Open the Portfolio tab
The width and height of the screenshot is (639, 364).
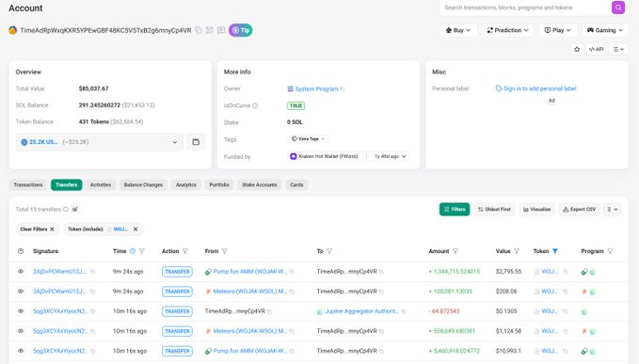pyautogui.click(x=219, y=185)
